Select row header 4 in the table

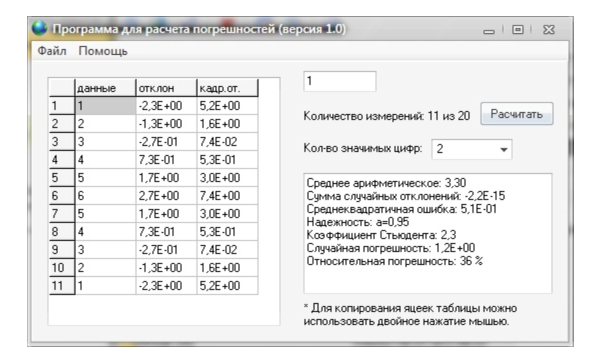pyautogui.click(x=62, y=160)
